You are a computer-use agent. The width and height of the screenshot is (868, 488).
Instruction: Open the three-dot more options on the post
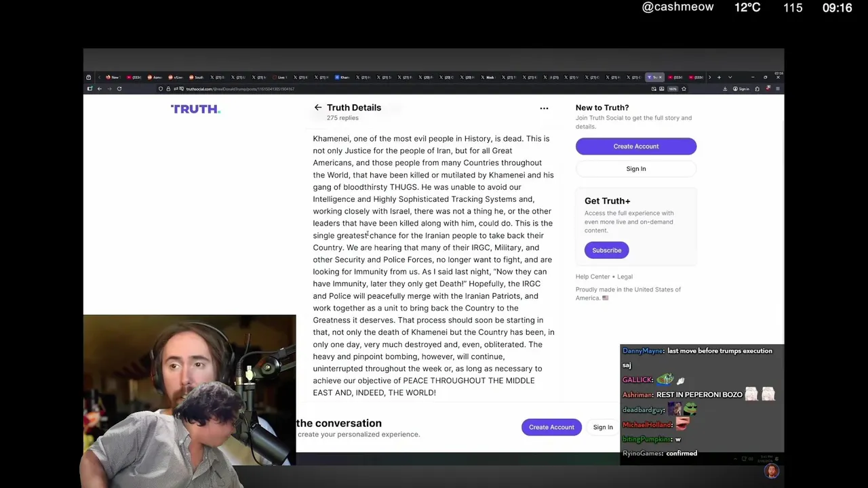point(544,108)
